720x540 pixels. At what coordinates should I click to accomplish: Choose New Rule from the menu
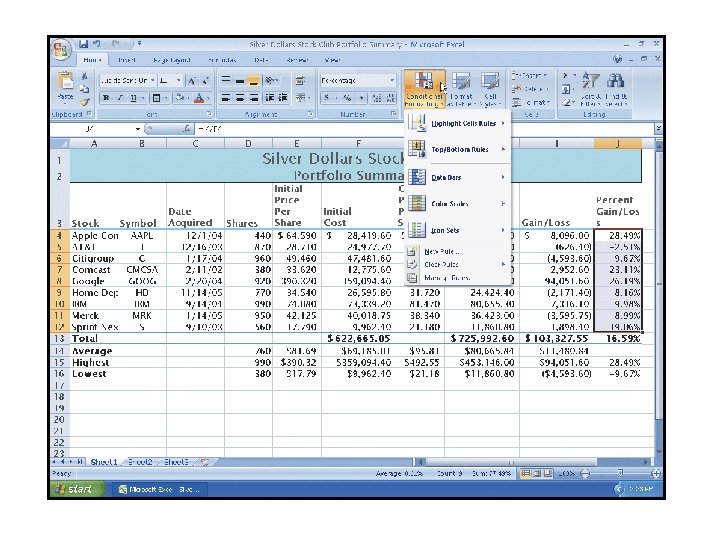point(458,252)
